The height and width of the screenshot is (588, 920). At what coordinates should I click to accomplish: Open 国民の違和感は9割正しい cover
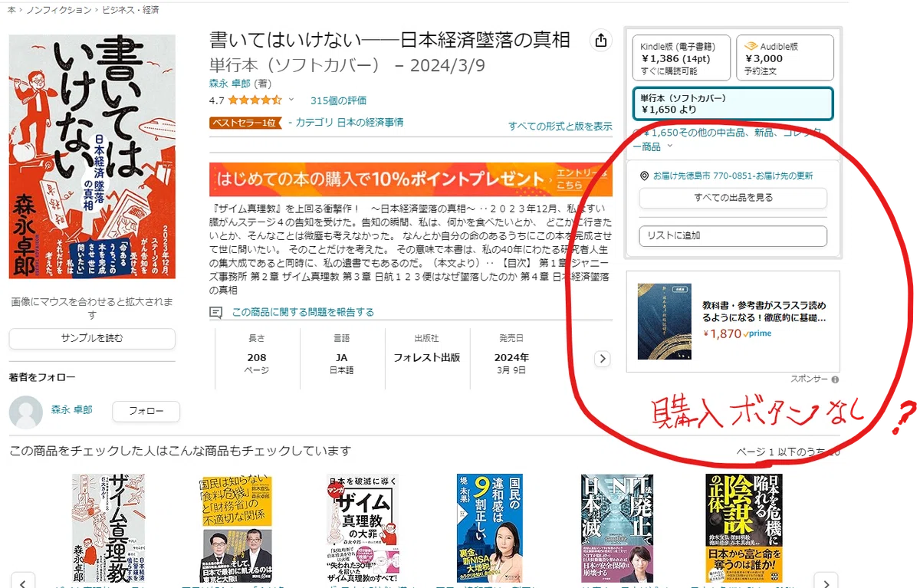(x=491, y=527)
